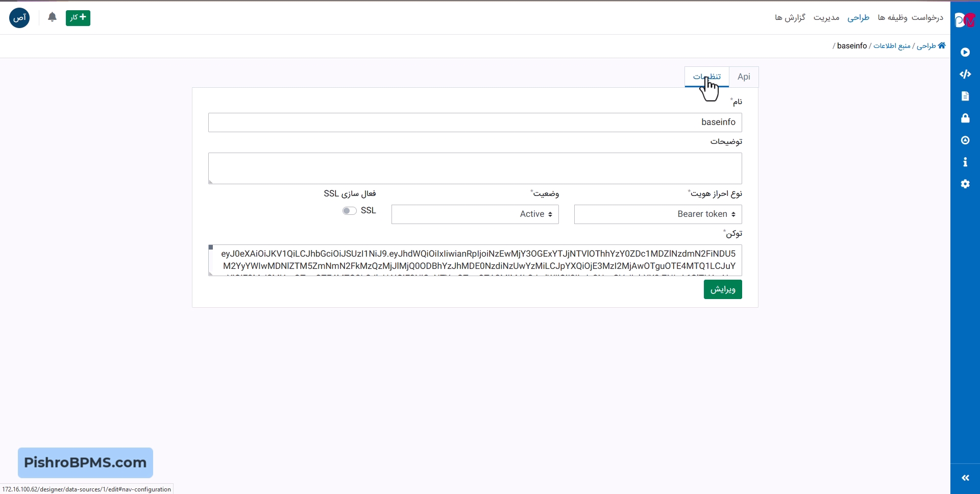Collapse sidebar with double chevron icon
This screenshot has width=980, height=494.
pos(965,478)
